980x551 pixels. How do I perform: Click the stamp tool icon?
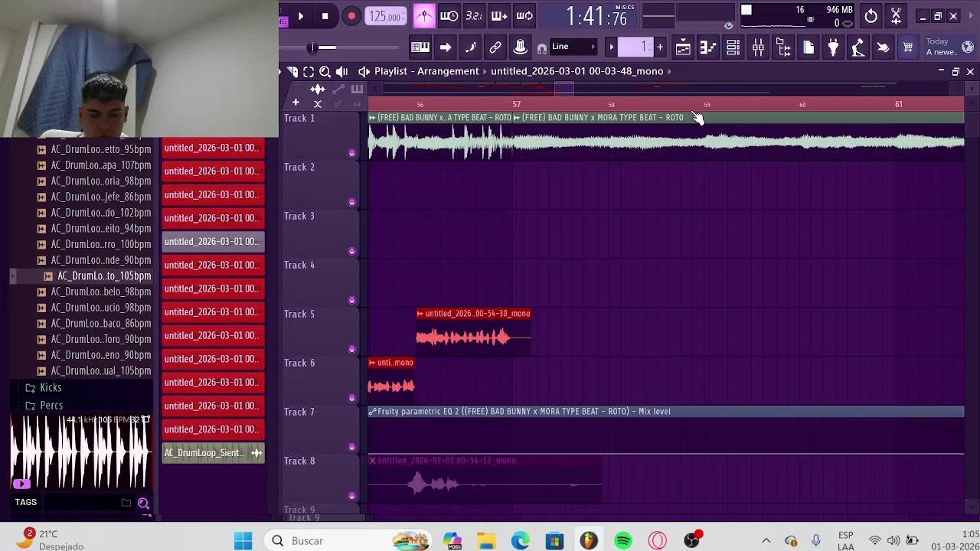520,47
